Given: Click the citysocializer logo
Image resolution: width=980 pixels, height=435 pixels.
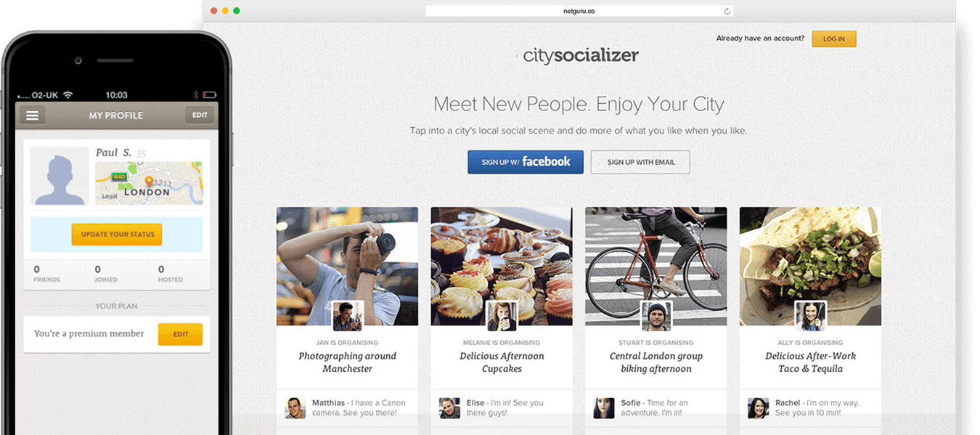Looking at the screenshot, I should (581, 55).
